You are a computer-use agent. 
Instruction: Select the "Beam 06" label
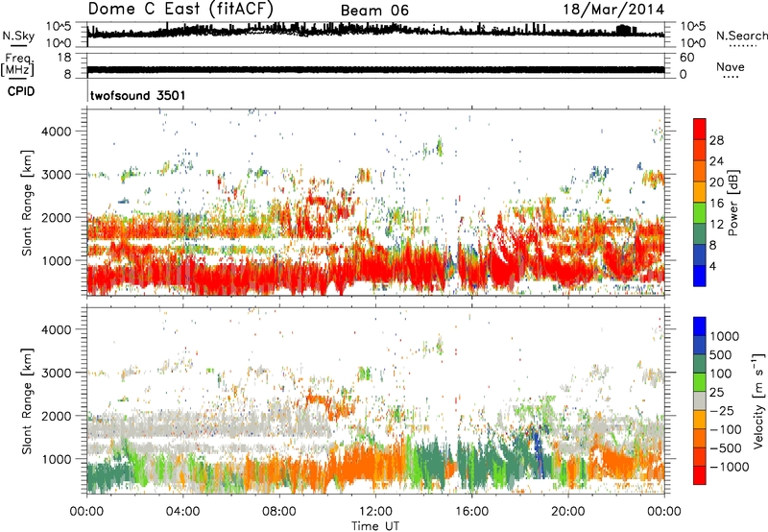tap(374, 11)
